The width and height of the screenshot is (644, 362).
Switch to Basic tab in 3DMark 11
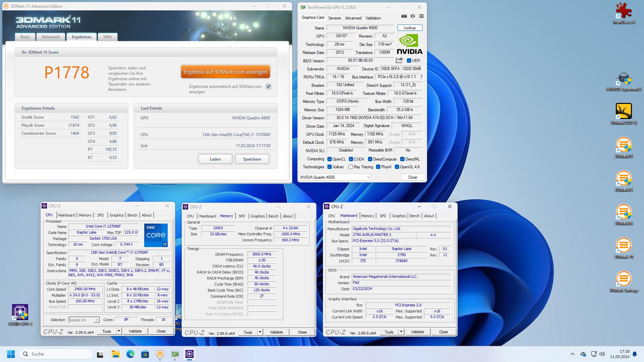pos(25,37)
